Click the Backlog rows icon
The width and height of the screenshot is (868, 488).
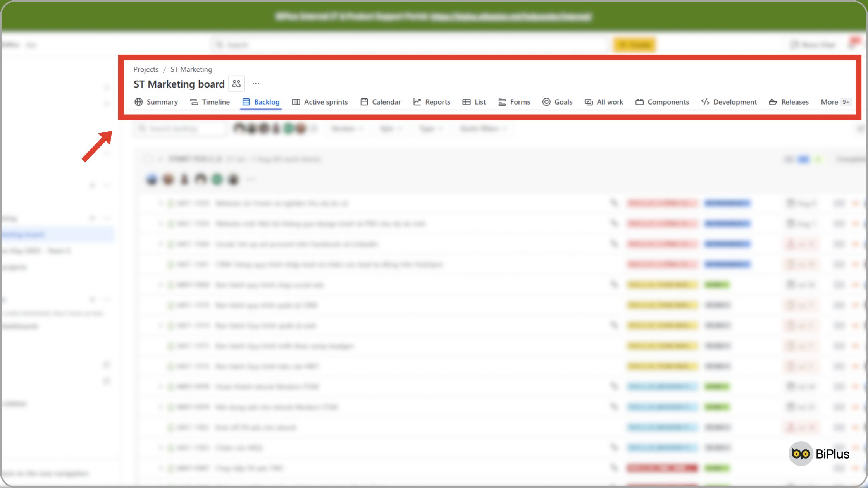tap(246, 102)
